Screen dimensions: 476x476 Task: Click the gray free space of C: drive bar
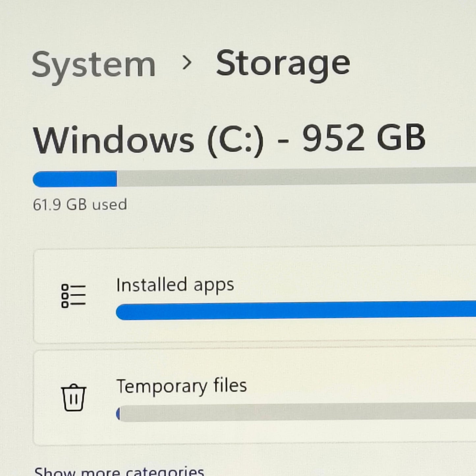[296, 177]
